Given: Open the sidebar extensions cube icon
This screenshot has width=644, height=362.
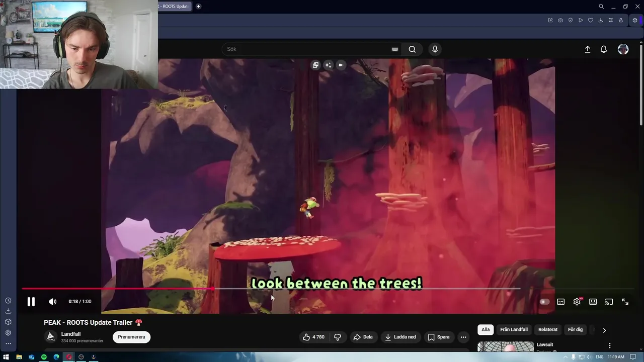Looking at the screenshot, I should [8, 322].
